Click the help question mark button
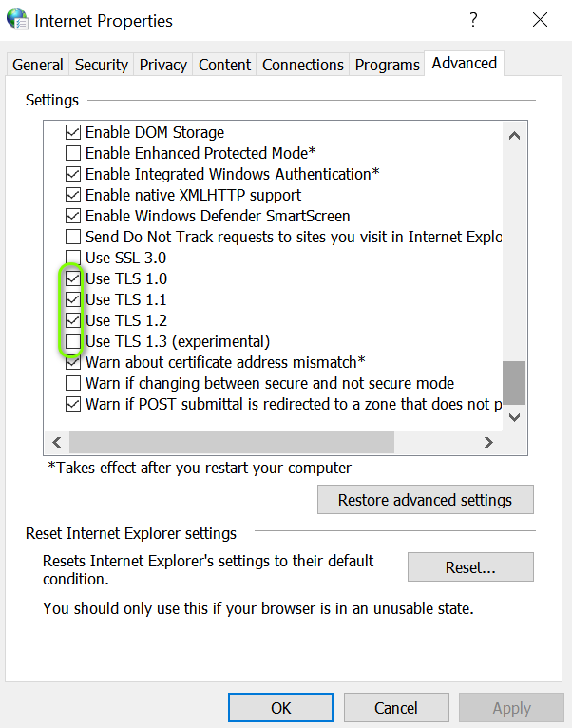572x728 pixels. (473, 20)
